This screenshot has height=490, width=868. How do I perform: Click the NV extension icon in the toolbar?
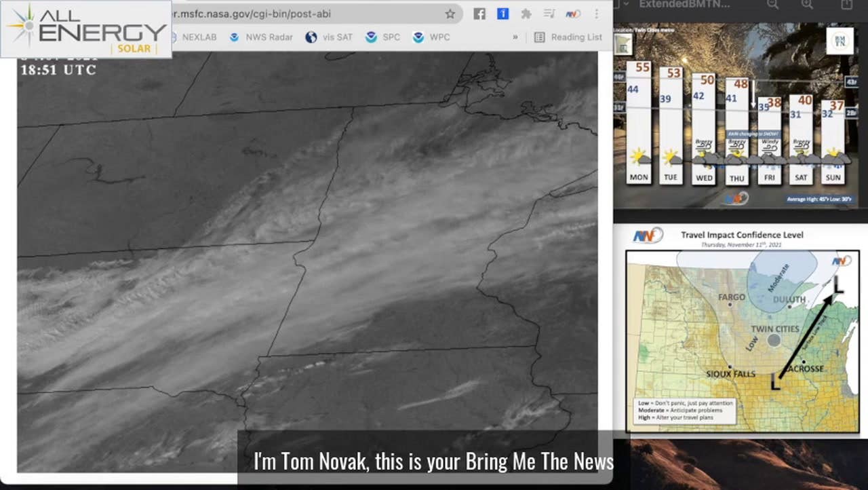tap(573, 14)
